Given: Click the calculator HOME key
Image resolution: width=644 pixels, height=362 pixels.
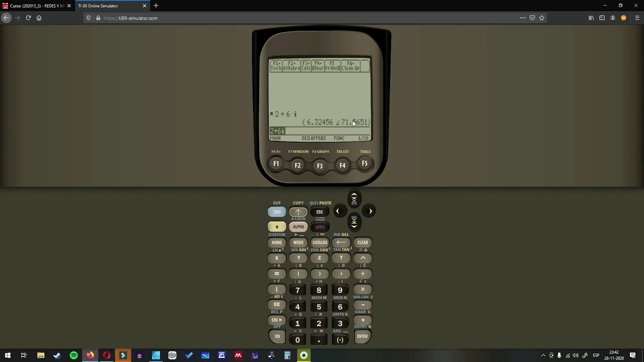Looking at the screenshot, I should [277, 242].
